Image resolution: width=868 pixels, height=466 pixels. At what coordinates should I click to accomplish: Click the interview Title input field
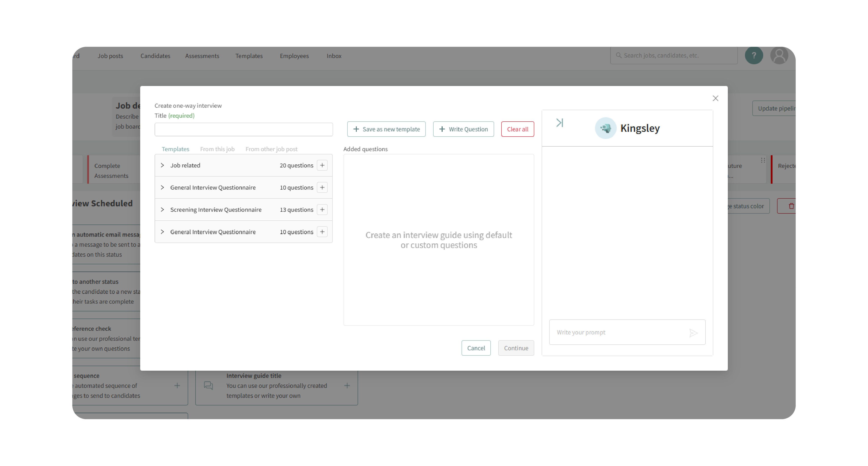[244, 129]
